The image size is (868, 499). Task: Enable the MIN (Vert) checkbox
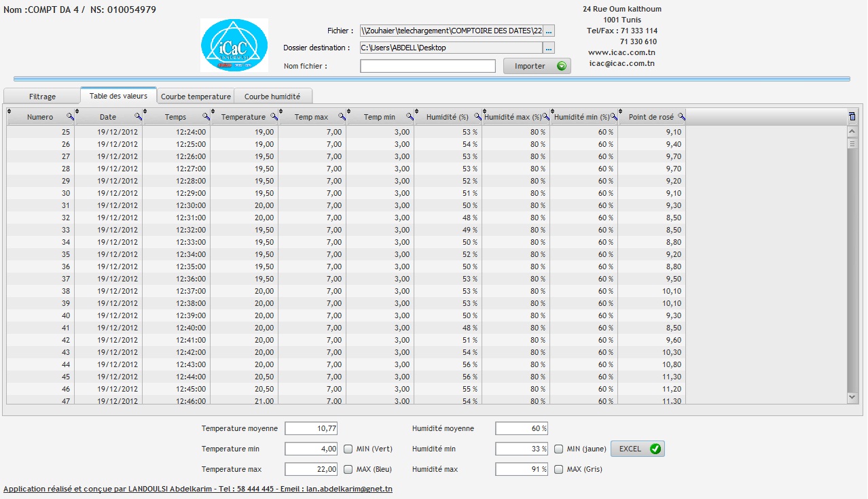(x=348, y=449)
